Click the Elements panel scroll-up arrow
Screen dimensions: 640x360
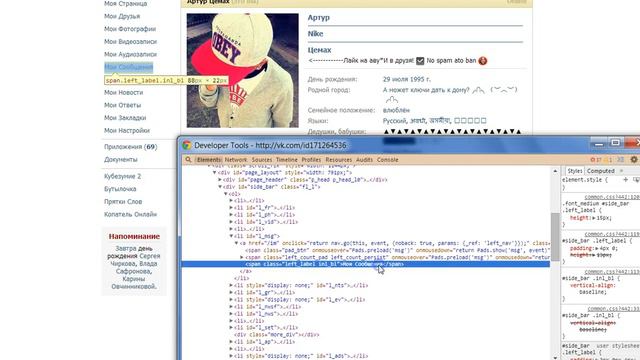coord(555,171)
